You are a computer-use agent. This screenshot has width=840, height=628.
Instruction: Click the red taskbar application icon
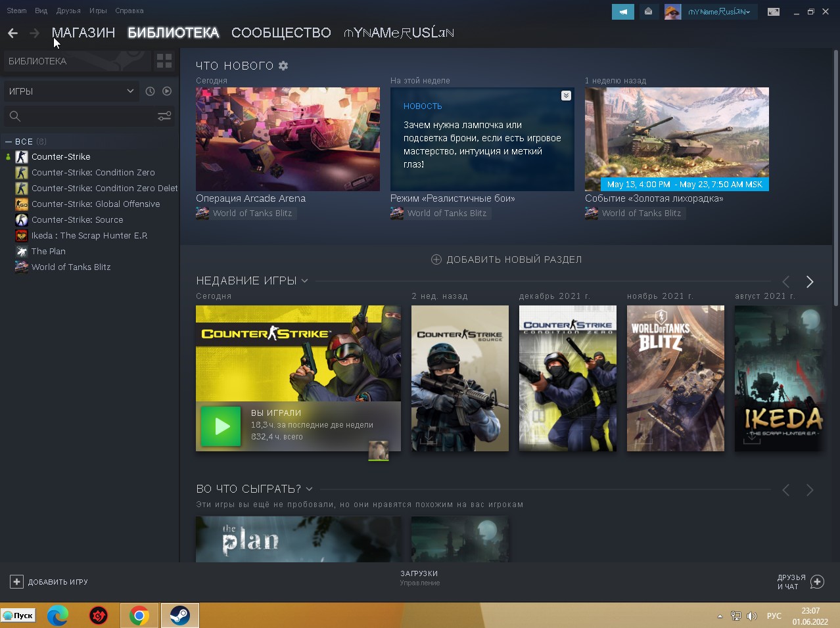pos(99,616)
